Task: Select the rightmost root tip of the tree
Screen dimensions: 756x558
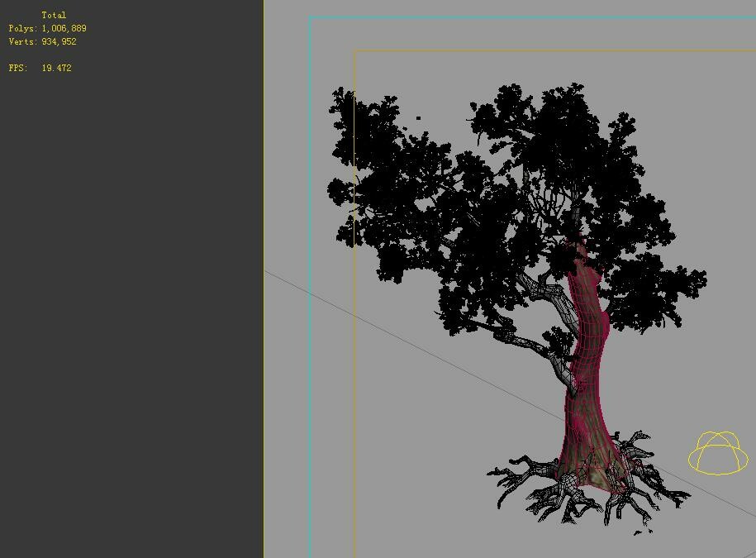Action: [688, 496]
